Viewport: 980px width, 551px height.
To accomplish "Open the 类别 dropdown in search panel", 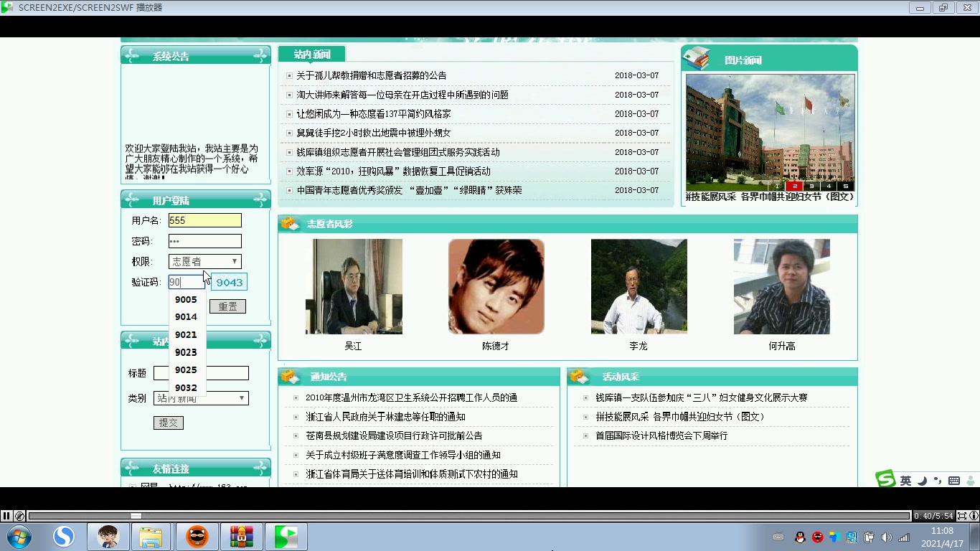I will pyautogui.click(x=201, y=398).
